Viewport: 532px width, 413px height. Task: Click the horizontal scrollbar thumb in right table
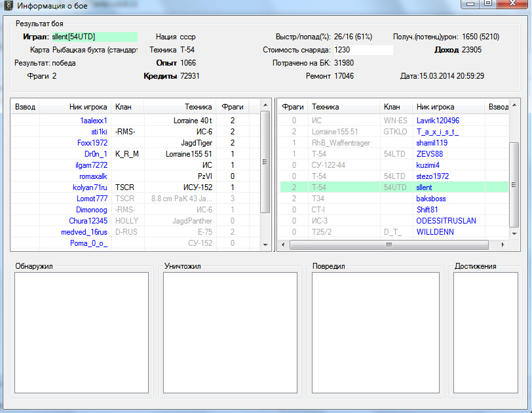click(389, 245)
